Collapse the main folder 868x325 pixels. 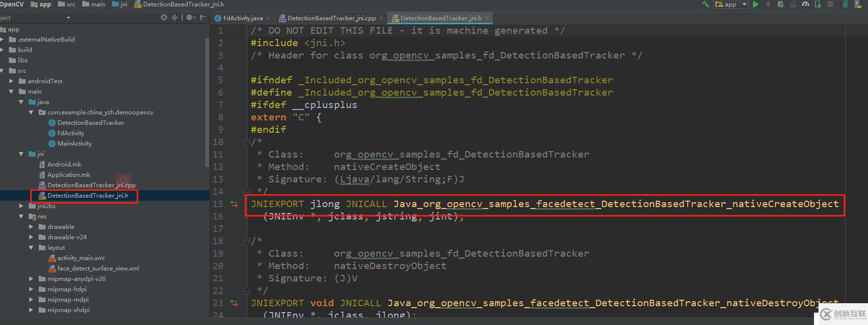[11, 91]
